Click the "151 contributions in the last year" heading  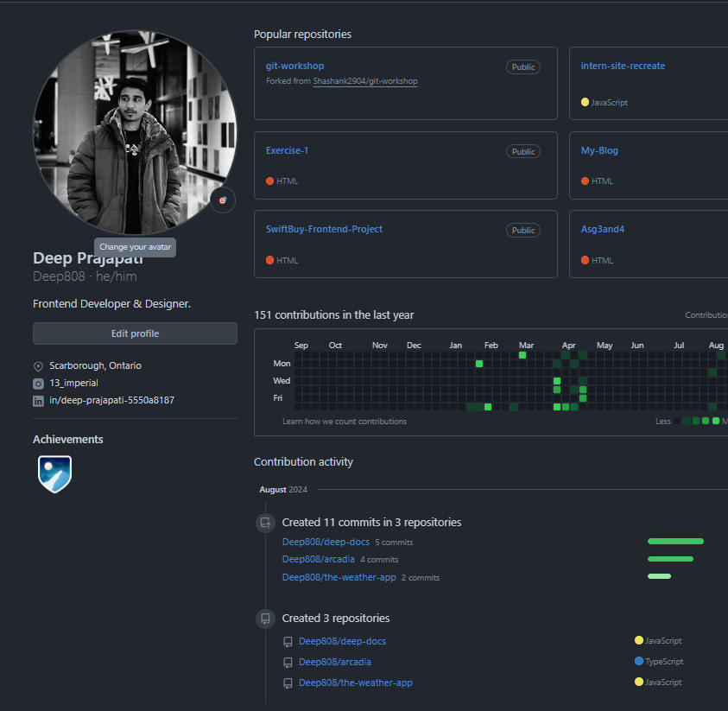pos(334,314)
